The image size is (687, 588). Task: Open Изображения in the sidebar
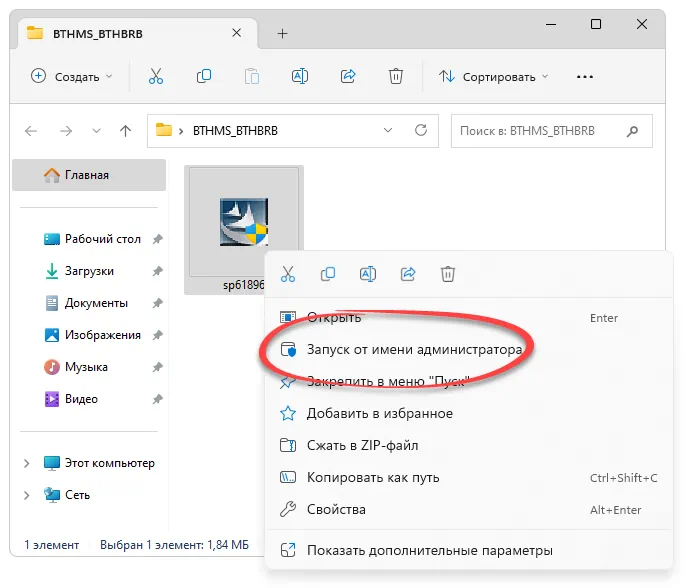pos(89,335)
